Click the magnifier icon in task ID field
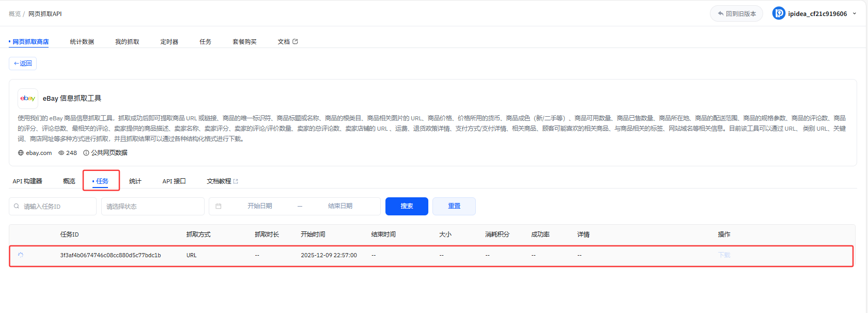This screenshot has height=313, width=868. [17, 206]
